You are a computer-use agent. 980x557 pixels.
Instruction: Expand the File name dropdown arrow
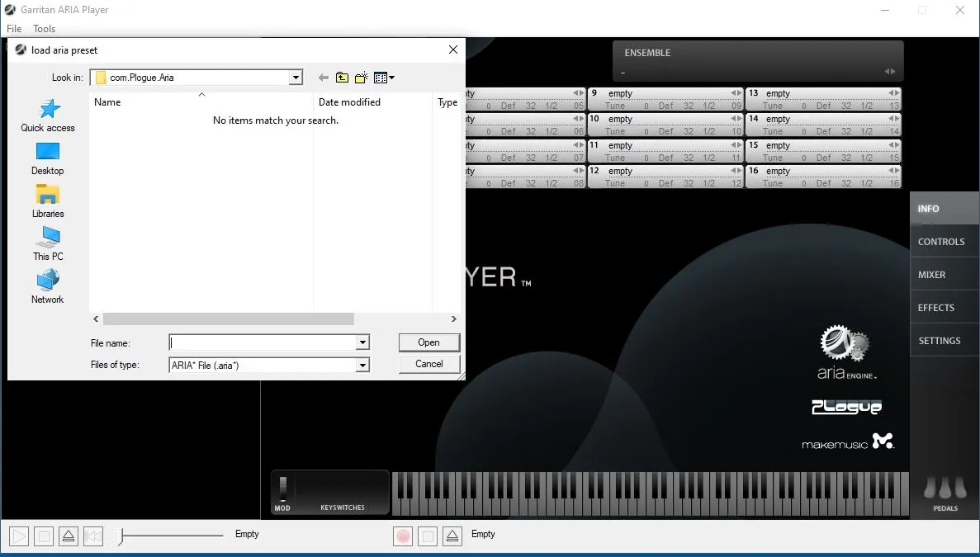(362, 342)
